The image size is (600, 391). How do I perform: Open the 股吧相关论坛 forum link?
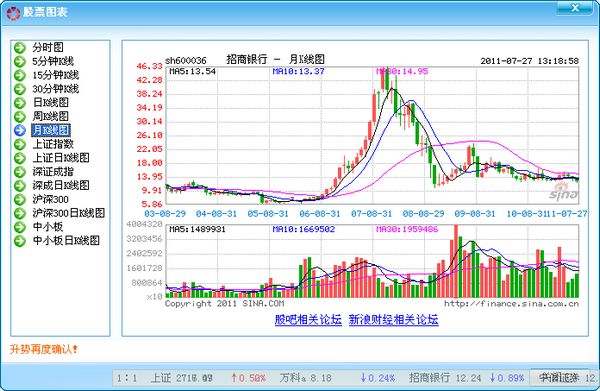click(x=308, y=319)
